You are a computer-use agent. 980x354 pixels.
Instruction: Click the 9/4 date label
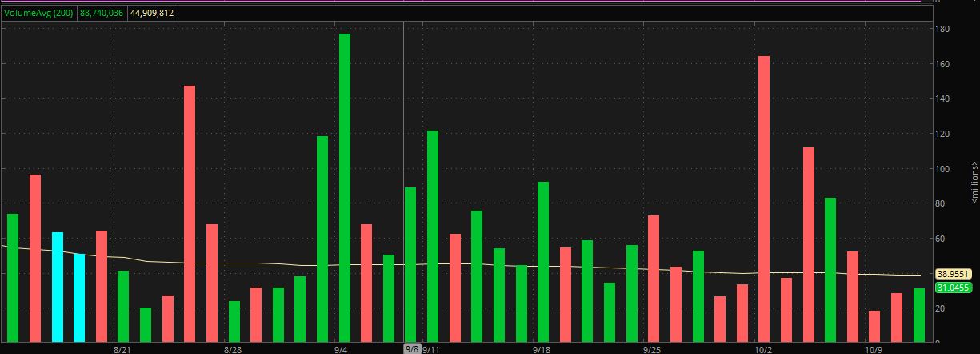[341, 349]
